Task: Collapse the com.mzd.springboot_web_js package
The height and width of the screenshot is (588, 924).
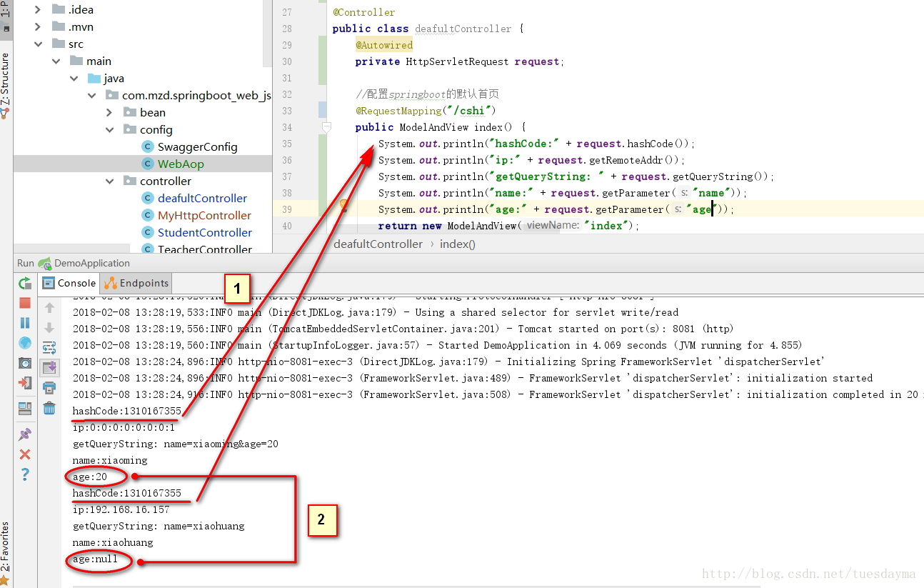Action: tap(91, 95)
